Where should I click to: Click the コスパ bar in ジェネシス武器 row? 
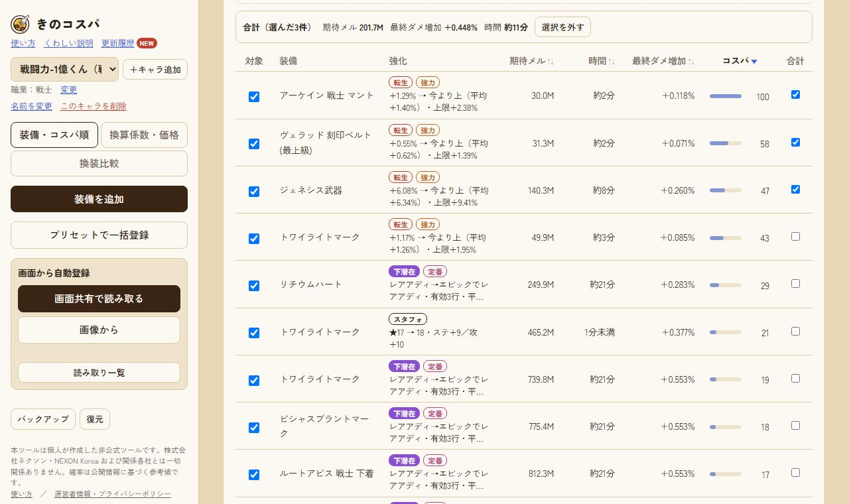click(726, 190)
